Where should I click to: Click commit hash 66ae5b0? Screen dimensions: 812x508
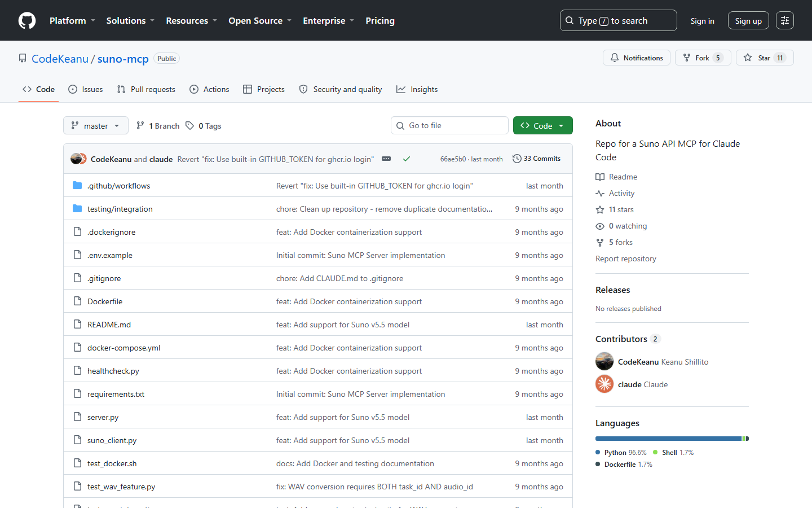click(x=453, y=159)
